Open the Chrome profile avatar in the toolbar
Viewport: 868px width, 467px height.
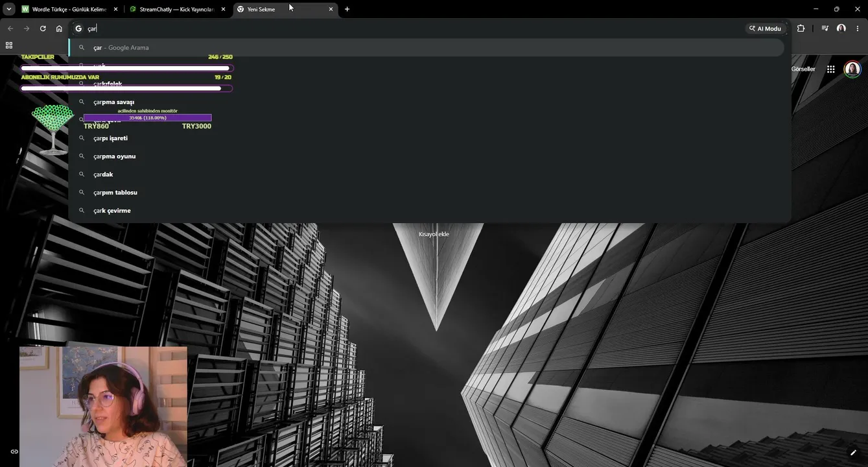pos(841,29)
